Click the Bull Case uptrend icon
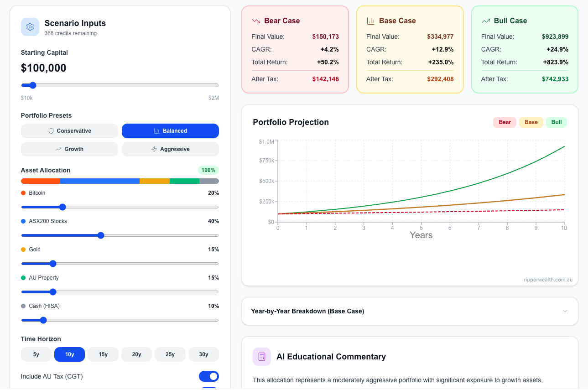Screen dimensions: 588x390 coord(486,21)
